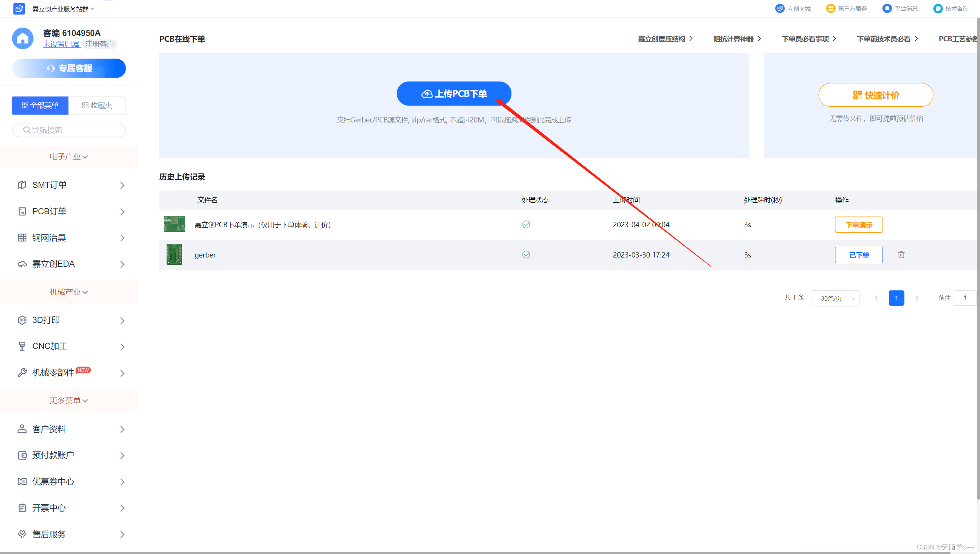The image size is (980, 554).
Task: Expand the CNC加工 menu chevron
Action: [122, 347]
